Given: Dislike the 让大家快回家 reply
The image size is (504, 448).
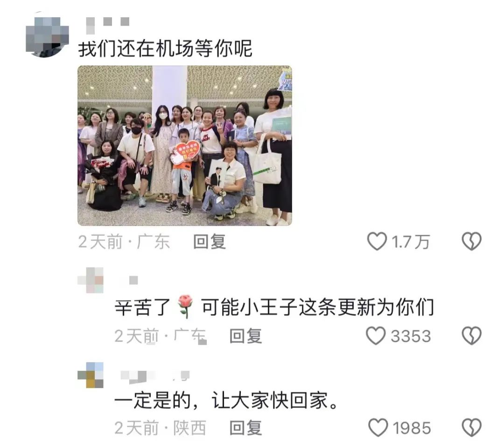Looking at the screenshot, I should (471, 427).
